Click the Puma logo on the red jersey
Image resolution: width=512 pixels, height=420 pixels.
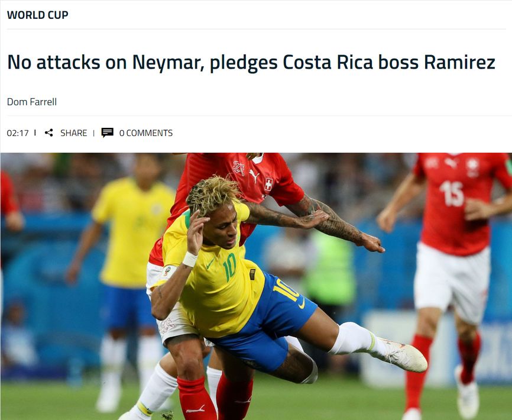[x=254, y=176]
